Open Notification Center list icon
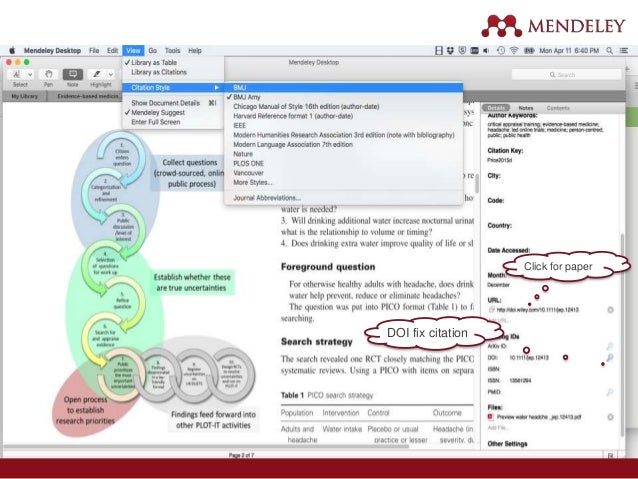The height and width of the screenshot is (479, 638). [623, 50]
